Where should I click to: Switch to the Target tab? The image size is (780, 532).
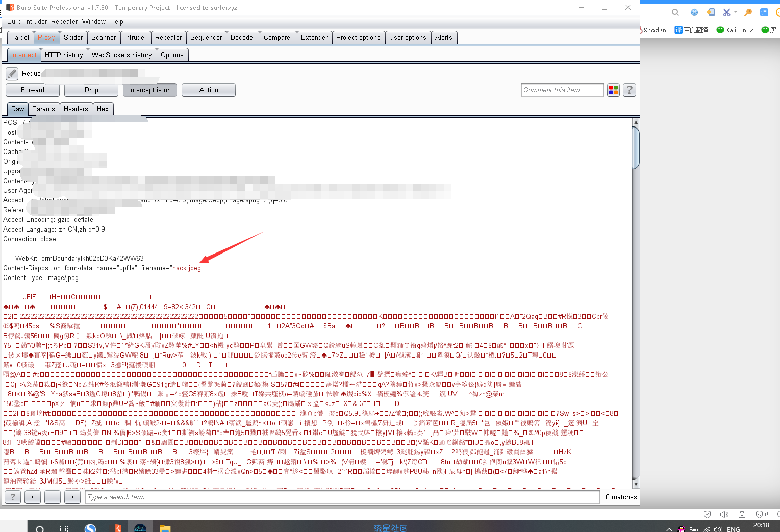pos(20,37)
